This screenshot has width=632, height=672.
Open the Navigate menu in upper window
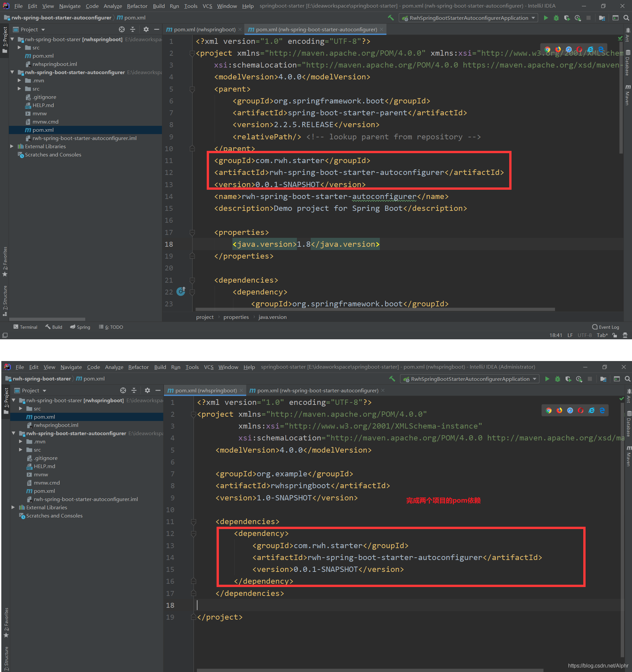[70, 6]
